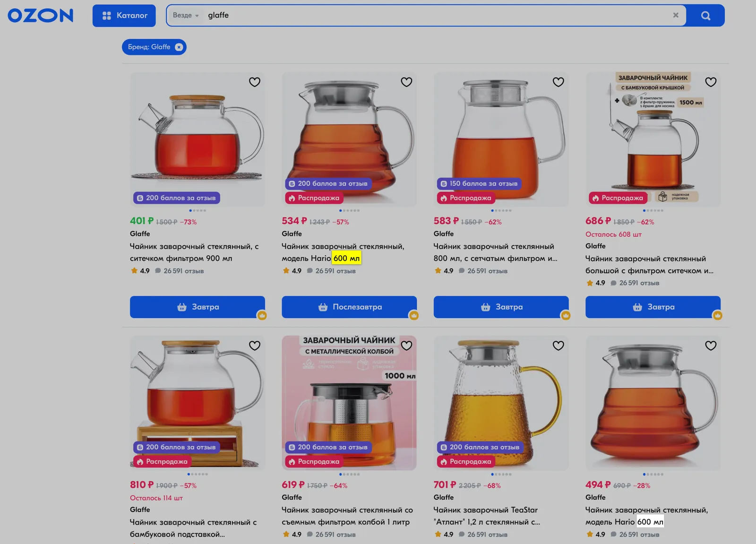Submit search with the magnifier button
Viewport: 756px width, 544px height.
coord(705,16)
